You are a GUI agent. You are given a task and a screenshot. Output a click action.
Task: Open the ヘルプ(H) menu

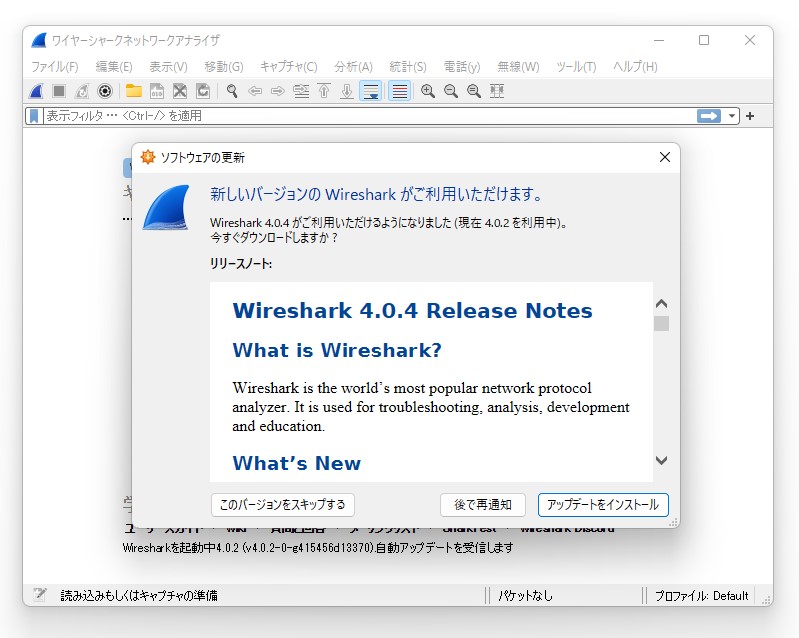click(x=635, y=67)
